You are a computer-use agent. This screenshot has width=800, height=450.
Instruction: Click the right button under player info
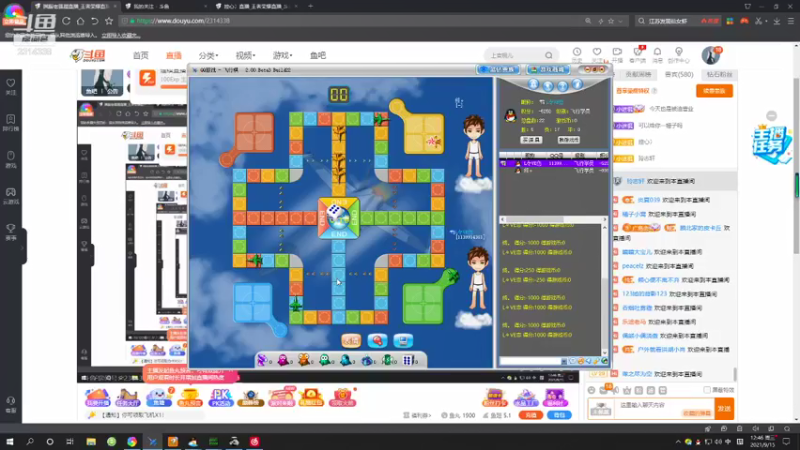click(568, 140)
